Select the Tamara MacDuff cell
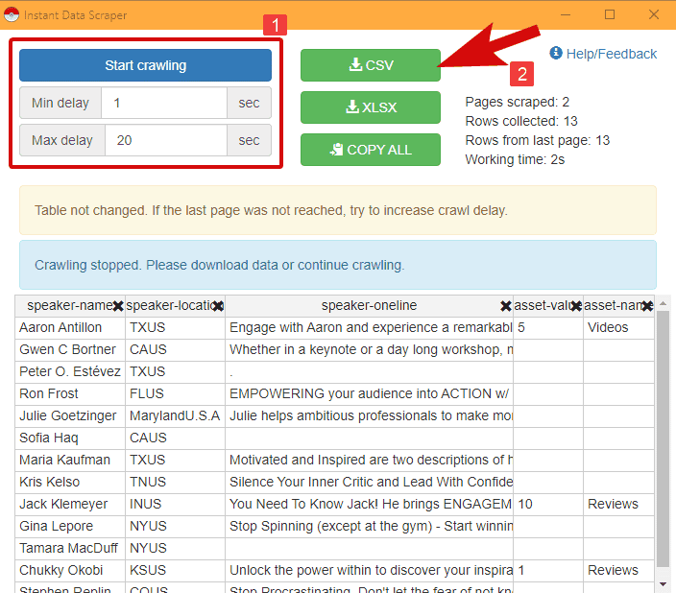 click(x=70, y=549)
